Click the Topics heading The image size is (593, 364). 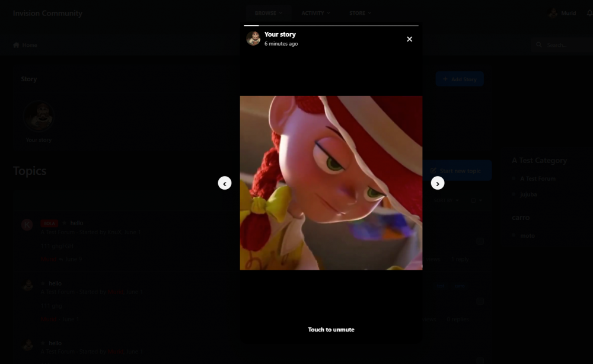[x=30, y=171]
